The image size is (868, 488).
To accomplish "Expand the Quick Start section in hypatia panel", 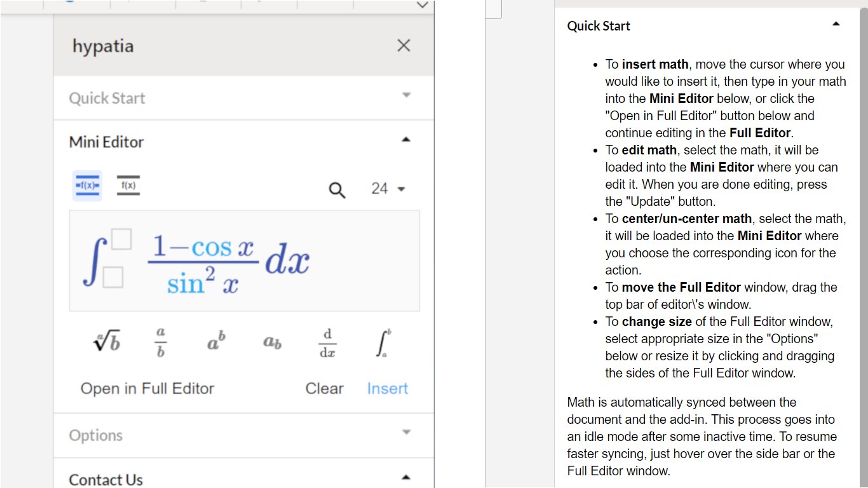I will [244, 98].
